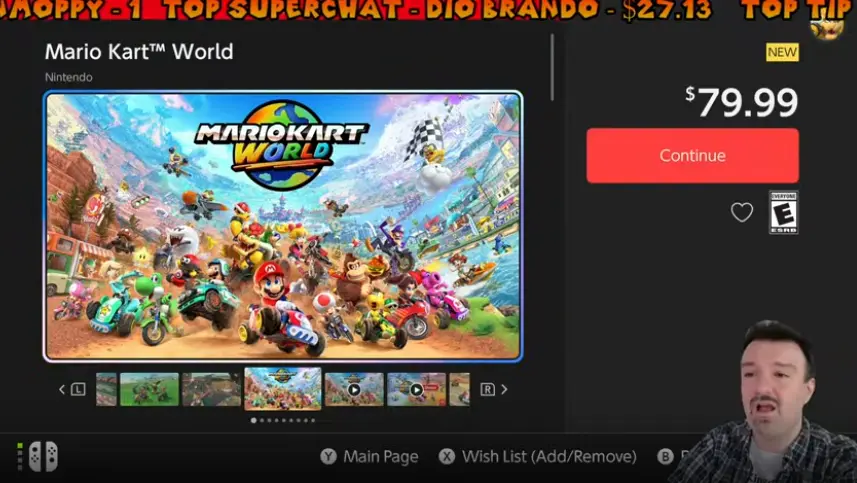Select the Main Page label

pyautogui.click(x=380, y=456)
